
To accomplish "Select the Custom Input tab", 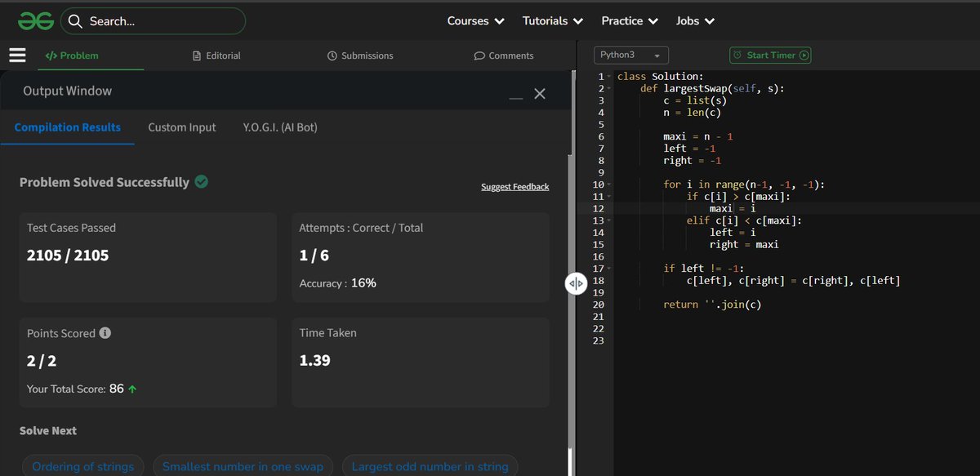I will (182, 127).
